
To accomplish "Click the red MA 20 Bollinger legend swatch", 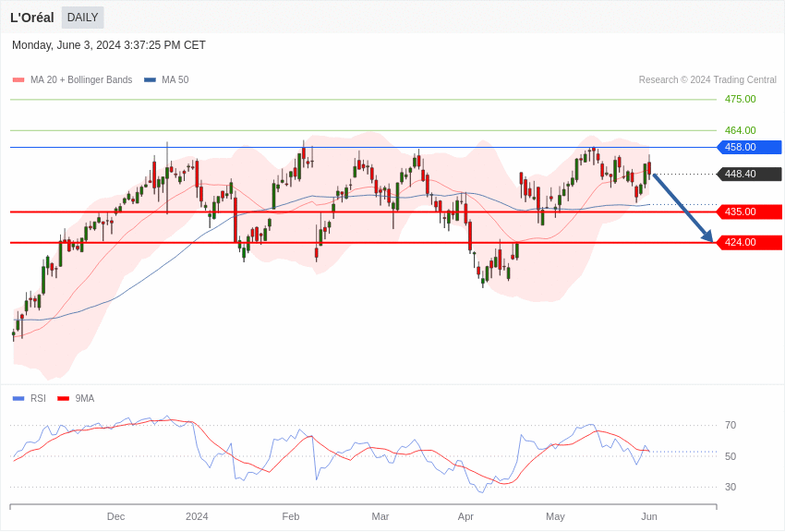I will (x=18, y=80).
